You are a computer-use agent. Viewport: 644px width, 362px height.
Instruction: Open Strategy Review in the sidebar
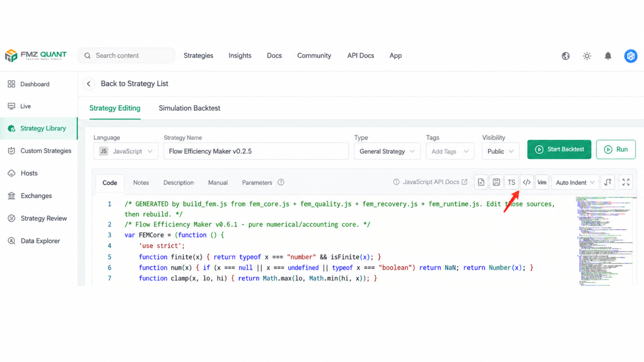coord(39,218)
